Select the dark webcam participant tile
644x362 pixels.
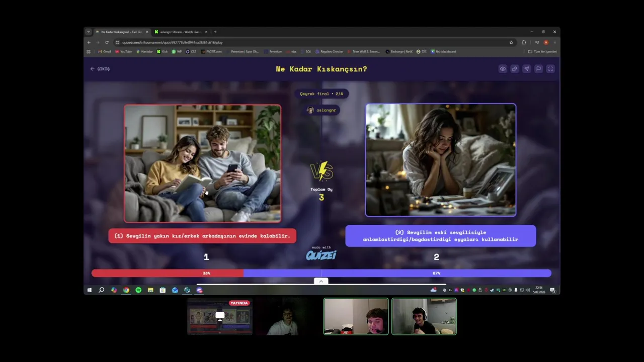(x=287, y=317)
